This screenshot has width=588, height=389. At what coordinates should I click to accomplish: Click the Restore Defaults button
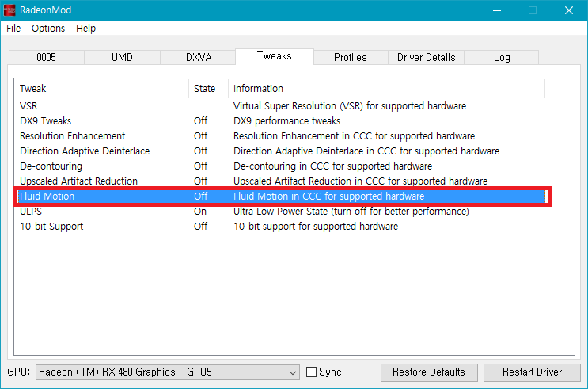point(429,372)
